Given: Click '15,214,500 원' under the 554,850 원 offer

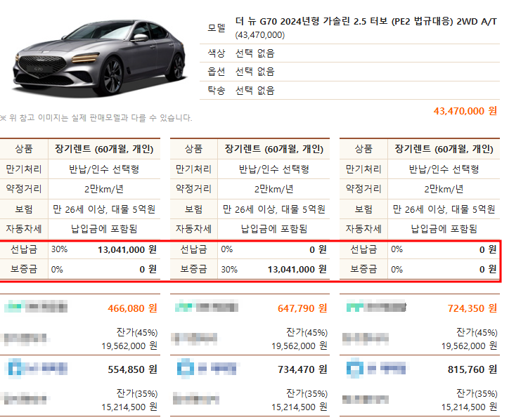Looking at the screenshot, I should 129,407.
